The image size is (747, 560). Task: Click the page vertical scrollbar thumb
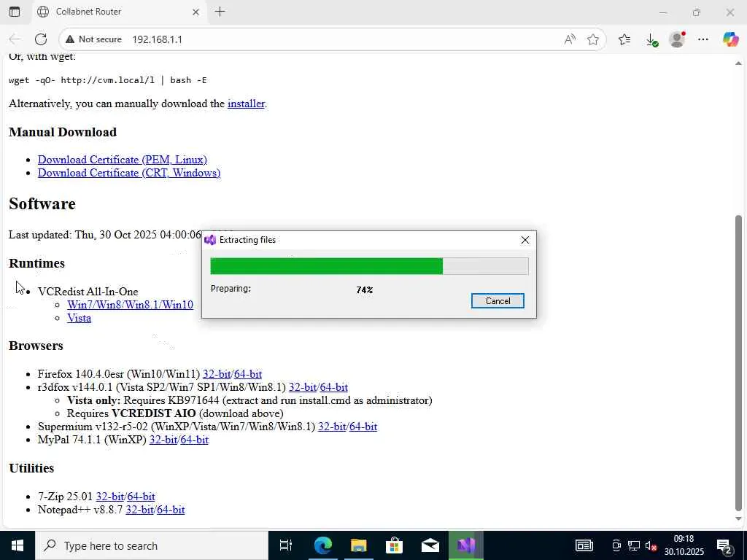tap(738, 362)
